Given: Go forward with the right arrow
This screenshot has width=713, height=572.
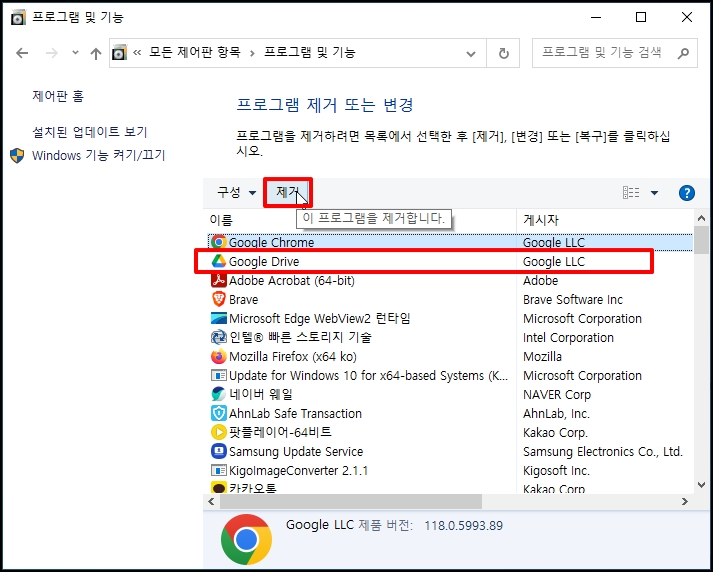Looking at the screenshot, I should click(52, 53).
